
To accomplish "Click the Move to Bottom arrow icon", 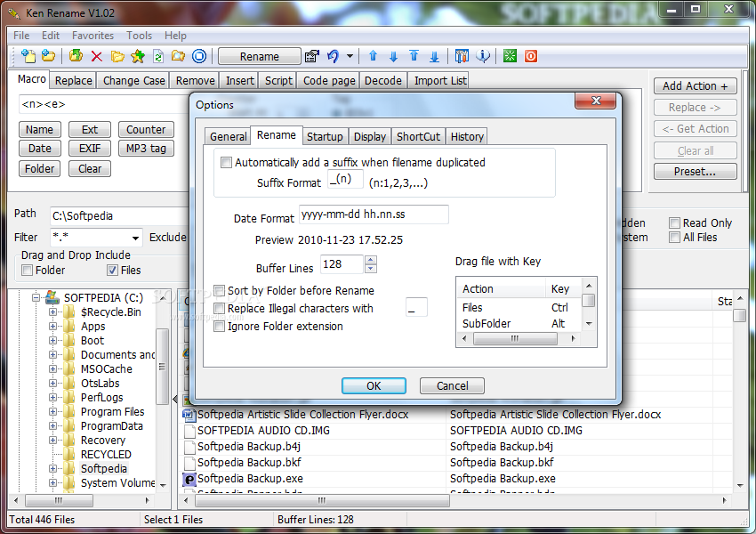I will click(434, 56).
